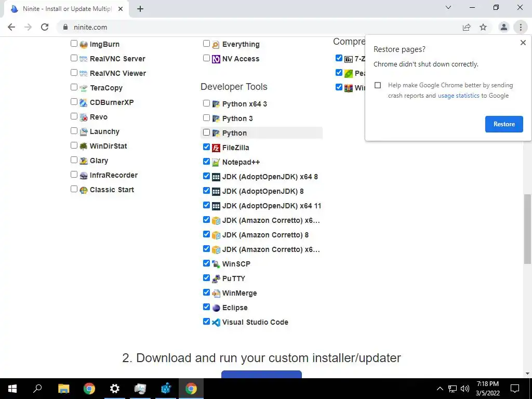Click the Visual Studio Code icon

click(216, 323)
